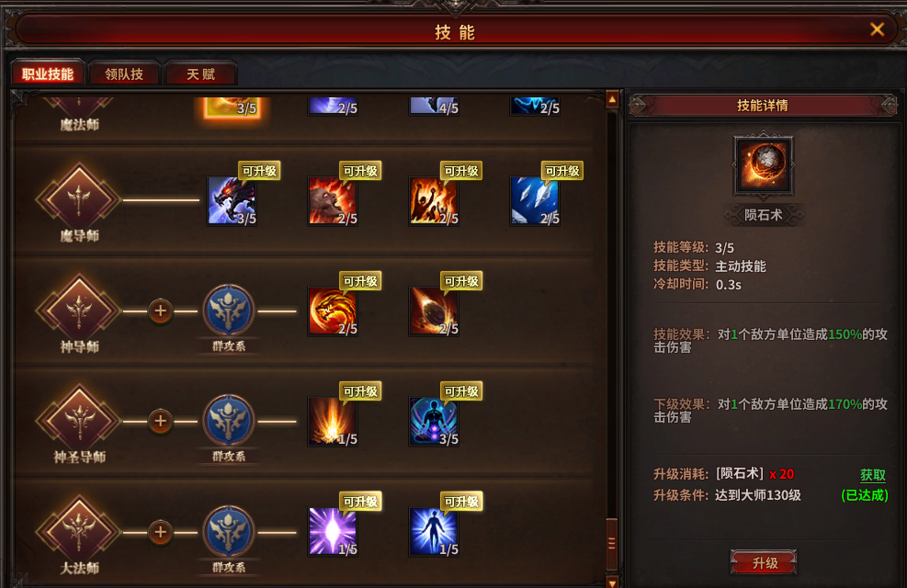Screen dimensions: 907x588
Task: Expand the plus node beside 大法师
Action: [x=160, y=532]
